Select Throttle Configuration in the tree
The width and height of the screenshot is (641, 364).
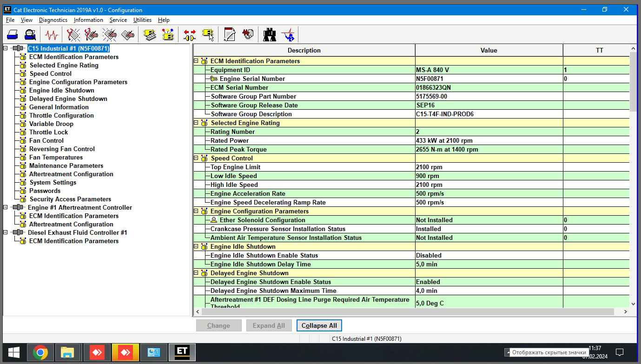tap(61, 115)
